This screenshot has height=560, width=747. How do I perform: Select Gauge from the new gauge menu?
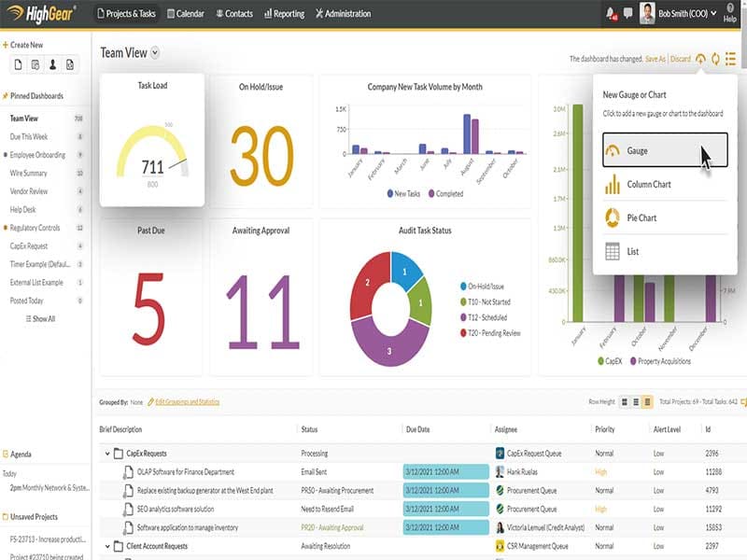coord(654,149)
